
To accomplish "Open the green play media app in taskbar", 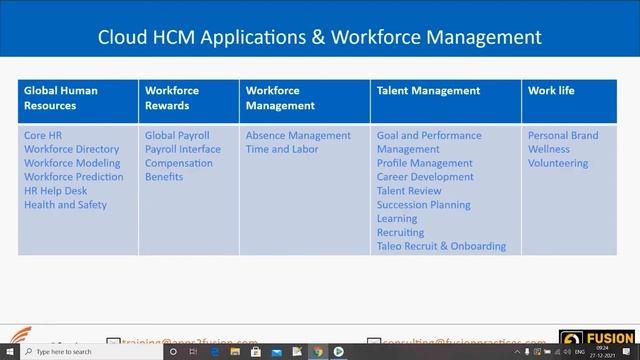I will pyautogui.click(x=338, y=351).
